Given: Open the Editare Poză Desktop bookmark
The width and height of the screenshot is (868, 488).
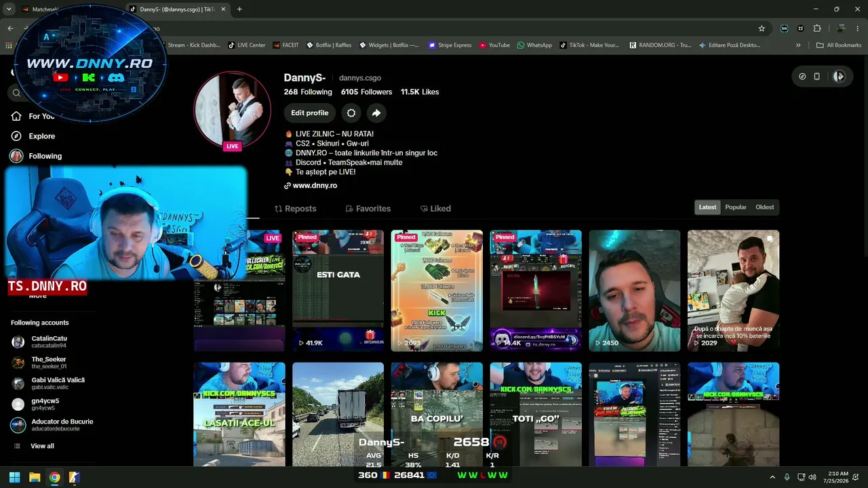Looking at the screenshot, I should (730, 45).
